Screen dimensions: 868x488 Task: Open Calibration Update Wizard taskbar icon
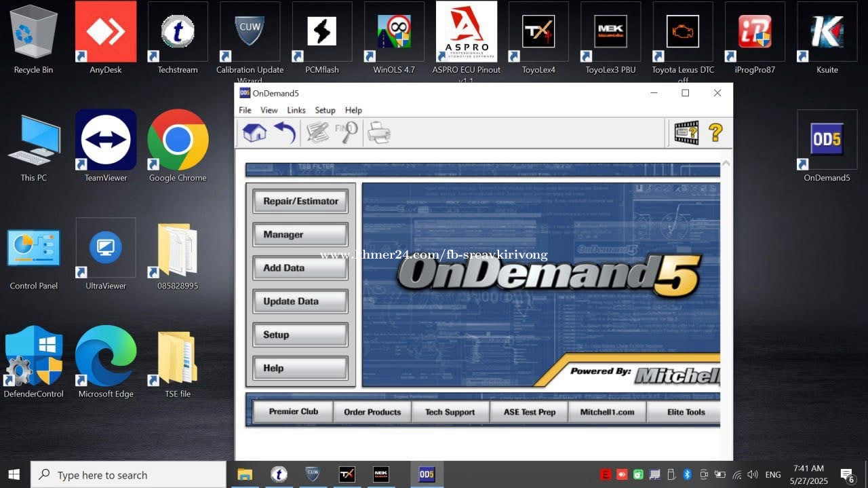[x=313, y=474]
